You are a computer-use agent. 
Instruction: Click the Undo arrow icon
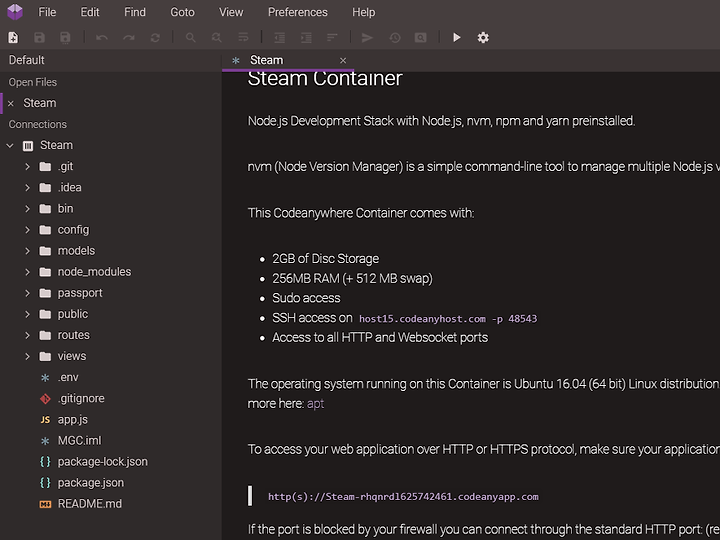pyautogui.click(x=102, y=38)
